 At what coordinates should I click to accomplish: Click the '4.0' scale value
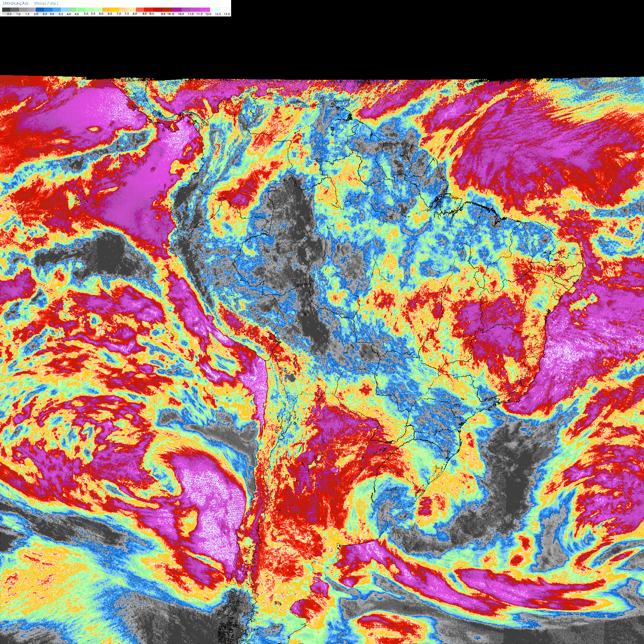[x=69, y=14]
